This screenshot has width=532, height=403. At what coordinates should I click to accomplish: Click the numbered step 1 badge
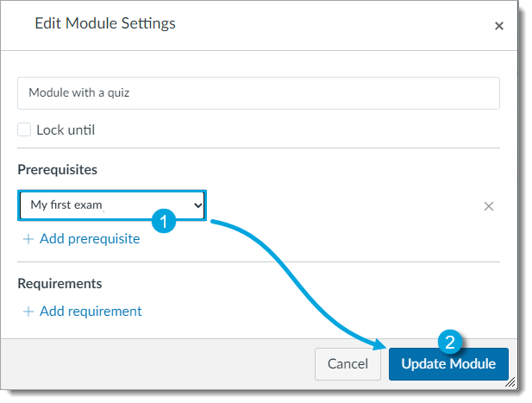164,221
